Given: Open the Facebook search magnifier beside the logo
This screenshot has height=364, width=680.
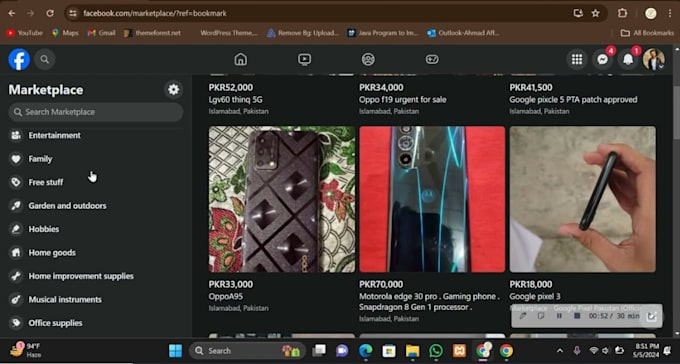Looking at the screenshot, I should point(45,59).
